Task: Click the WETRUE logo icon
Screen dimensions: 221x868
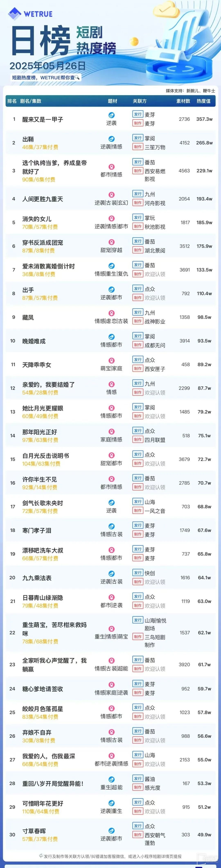Action: (15, 14)
